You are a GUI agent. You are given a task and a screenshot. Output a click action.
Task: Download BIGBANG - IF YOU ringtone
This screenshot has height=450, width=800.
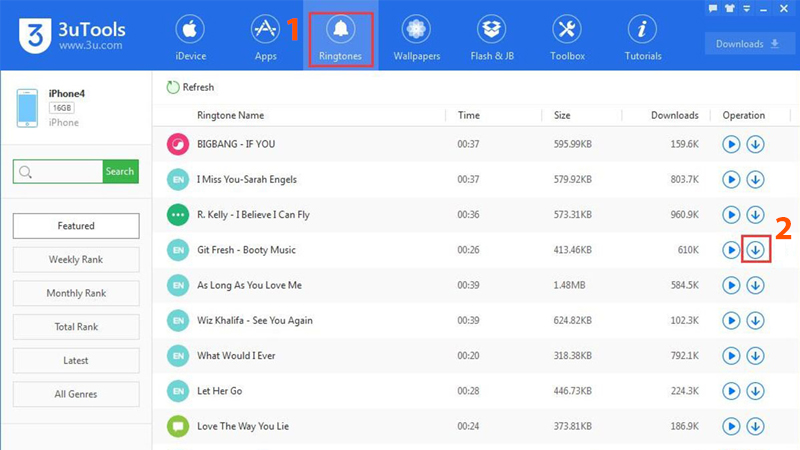(756, 144)
